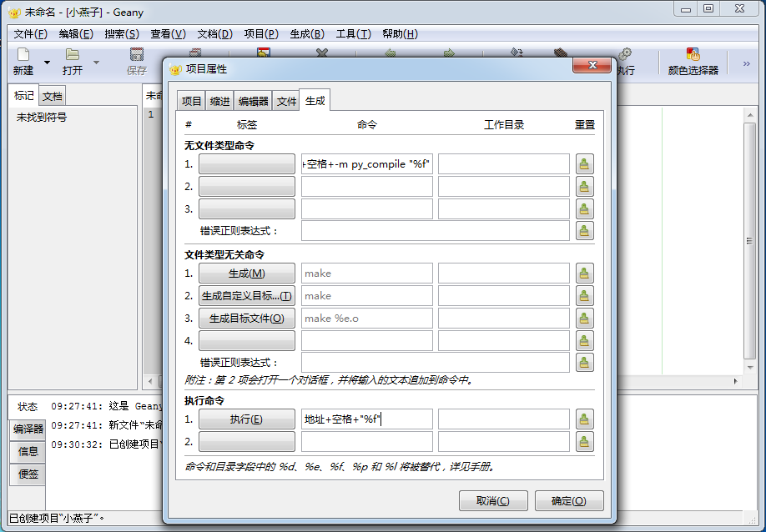766x532 pixels.
Task: Click the Open (打开) folder toolbar icon
Action: [x=73, y=55]
